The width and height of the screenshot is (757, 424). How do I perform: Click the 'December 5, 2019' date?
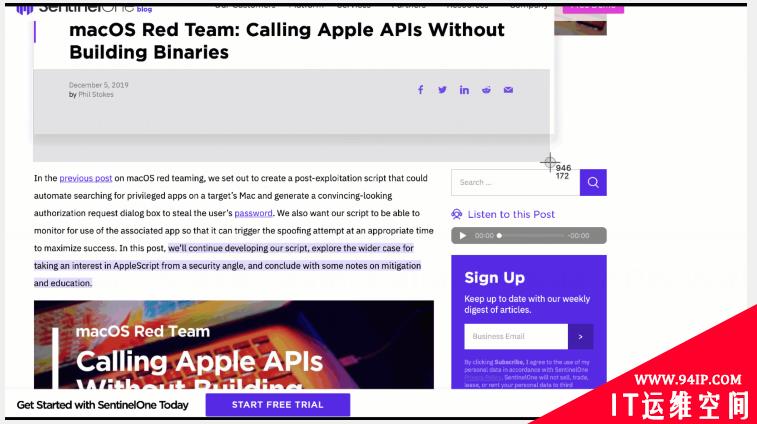pos(98,85)
